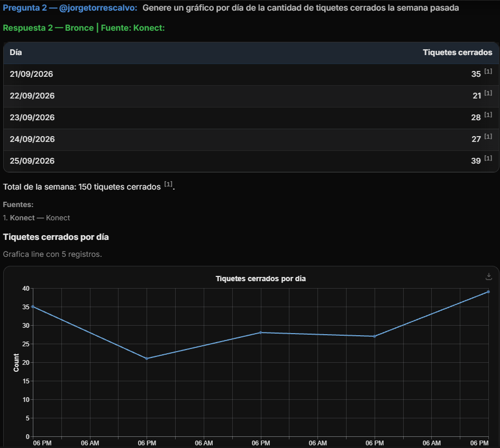Select the 23/09/2026 date cell
The image size is (500, 448).
[32, 118]
